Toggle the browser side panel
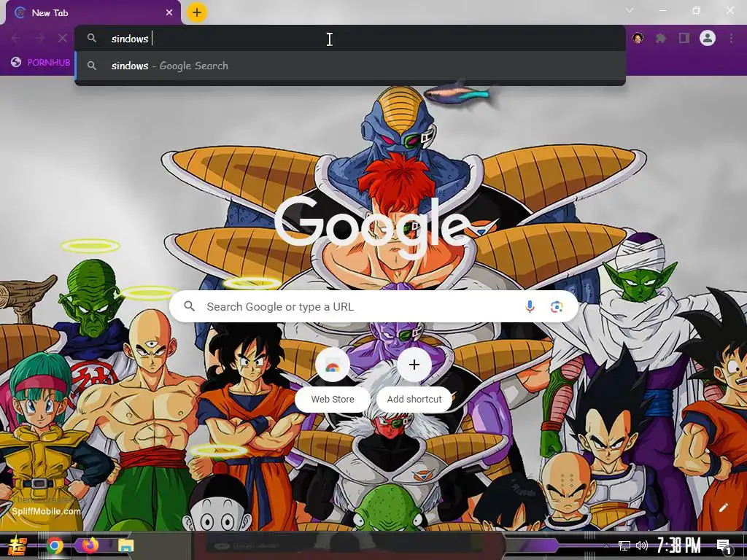The width and height of the screenshot is (747, 560). [x=684, y=38]
